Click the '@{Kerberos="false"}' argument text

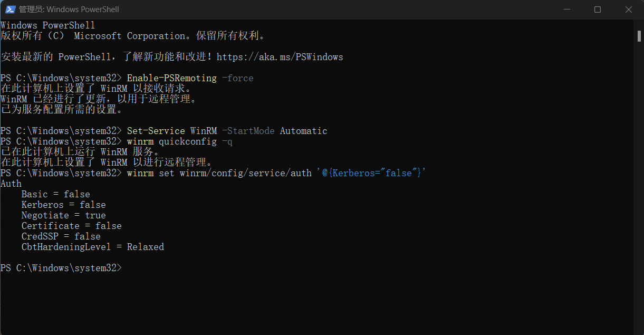[371, 173]
